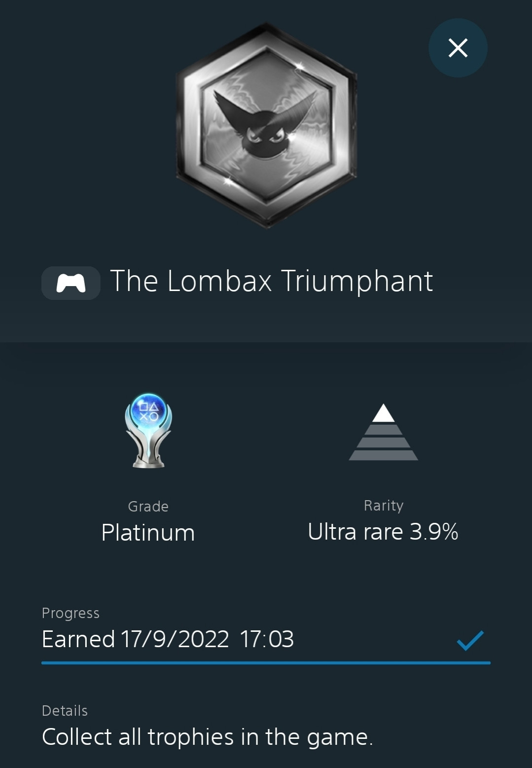The height and width of the screenshot is (768, 532).
Task: Tap the Details heading
Action: 65,711
